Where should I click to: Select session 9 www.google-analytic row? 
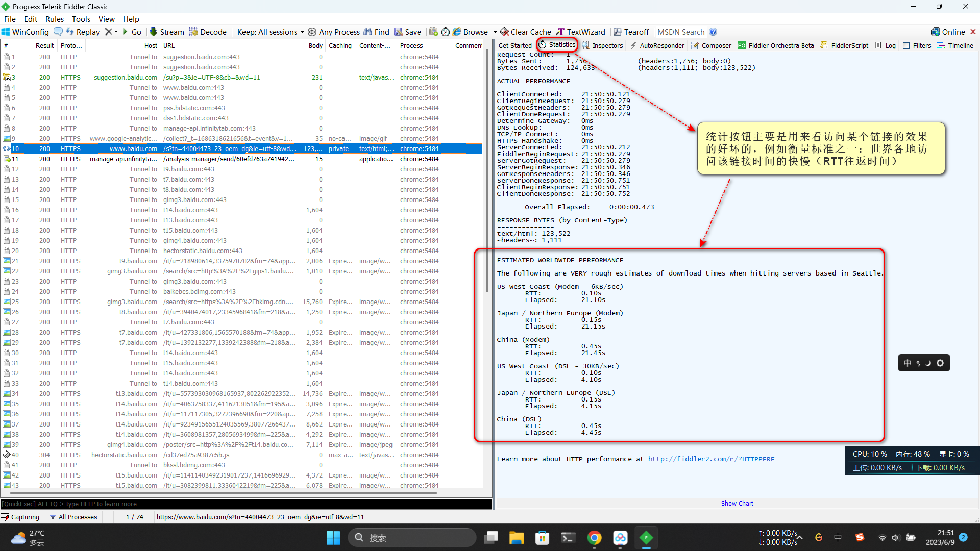point(242,139)
